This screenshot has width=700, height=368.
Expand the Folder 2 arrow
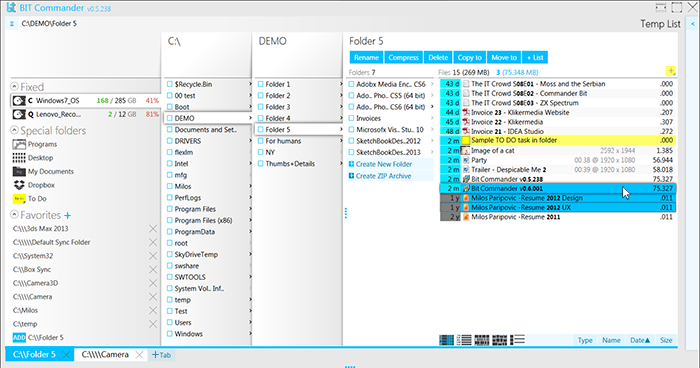point(341,96)
